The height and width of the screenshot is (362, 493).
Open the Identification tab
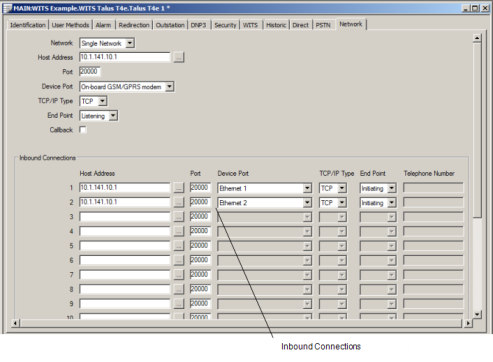click(27, 25)
